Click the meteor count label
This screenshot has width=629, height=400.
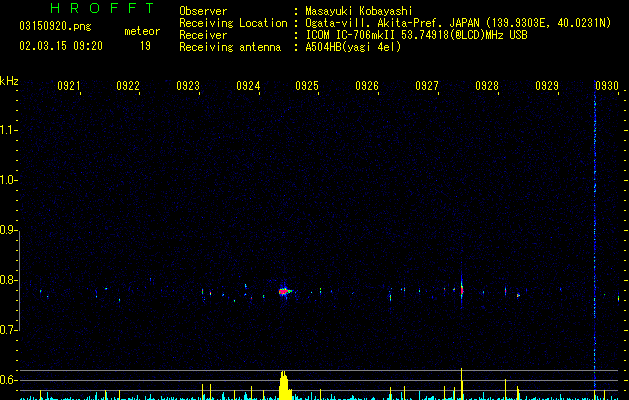click(142, 31)
